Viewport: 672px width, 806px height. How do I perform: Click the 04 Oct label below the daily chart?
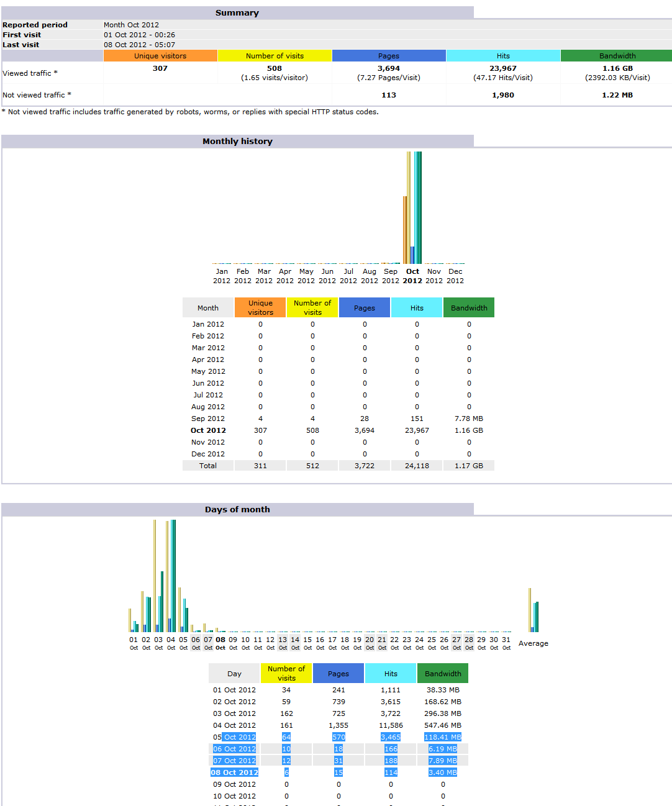171,643
